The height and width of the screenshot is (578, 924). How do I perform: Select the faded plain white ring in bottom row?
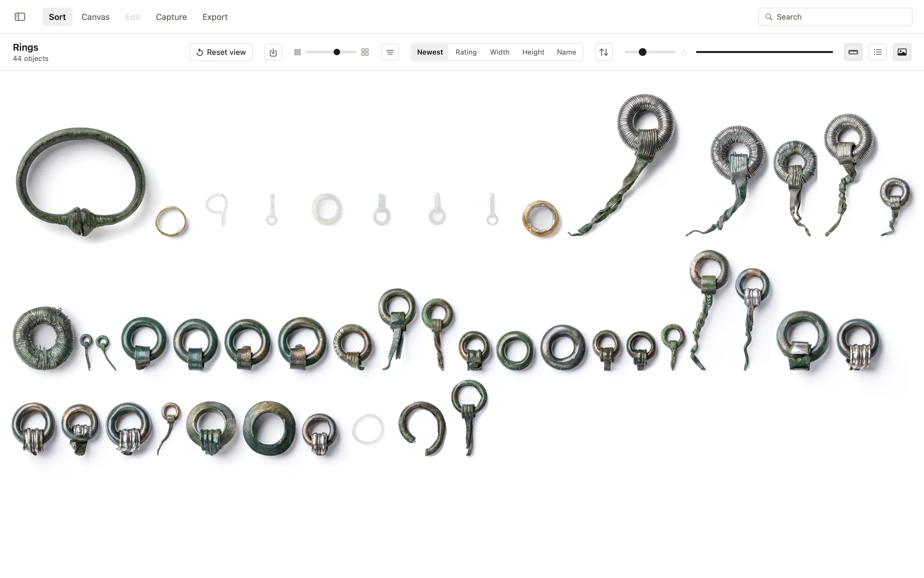[x=367, y=429]
